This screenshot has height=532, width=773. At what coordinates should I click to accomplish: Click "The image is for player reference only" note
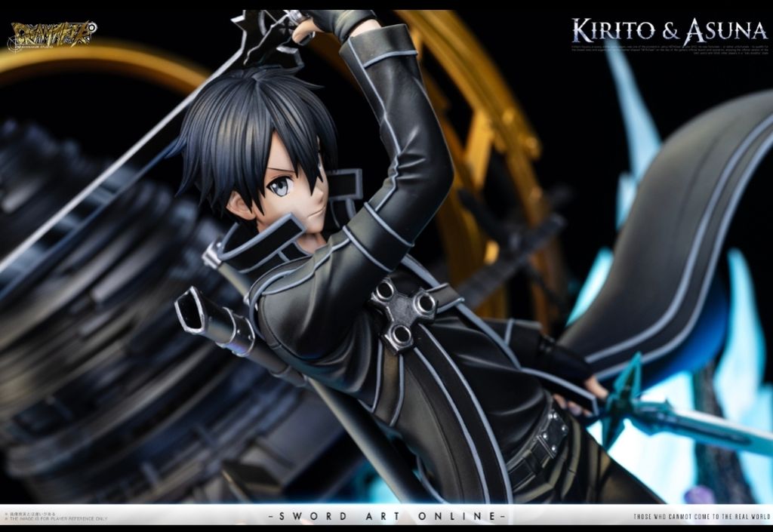pos(56,518)
